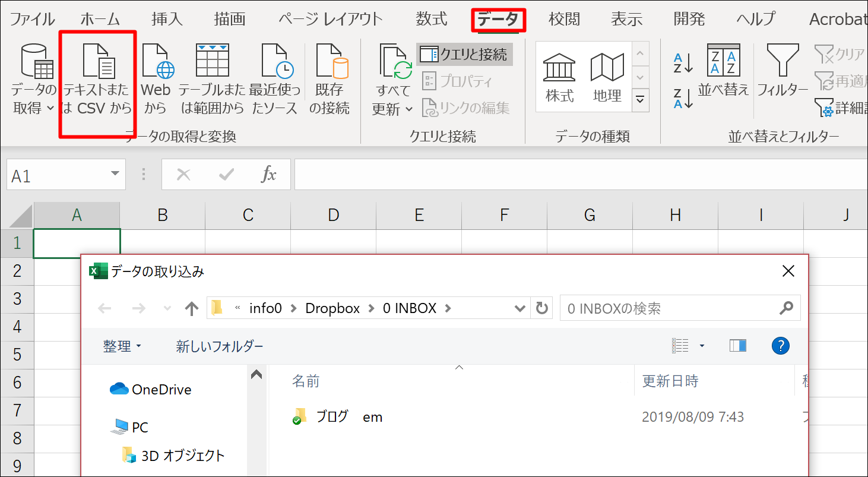
Task: Click 新しいフォルダー (New folder) button
Action: 220,346
